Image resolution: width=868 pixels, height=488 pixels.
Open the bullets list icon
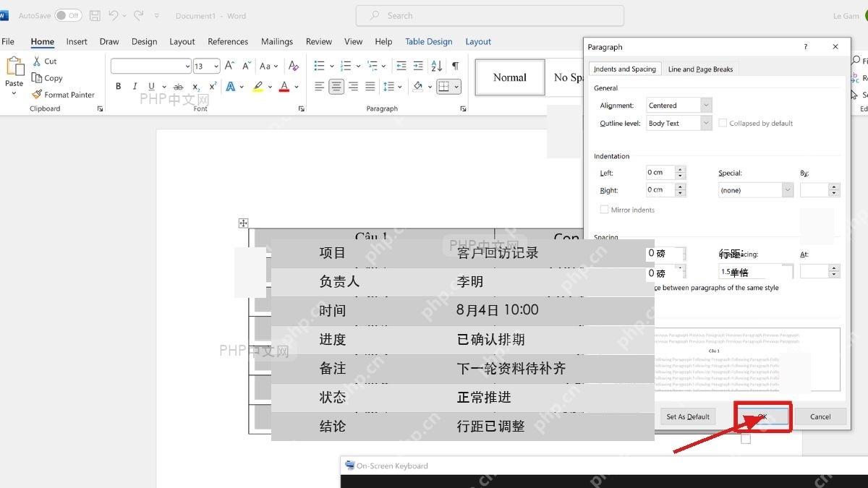(x=319, y=66)
